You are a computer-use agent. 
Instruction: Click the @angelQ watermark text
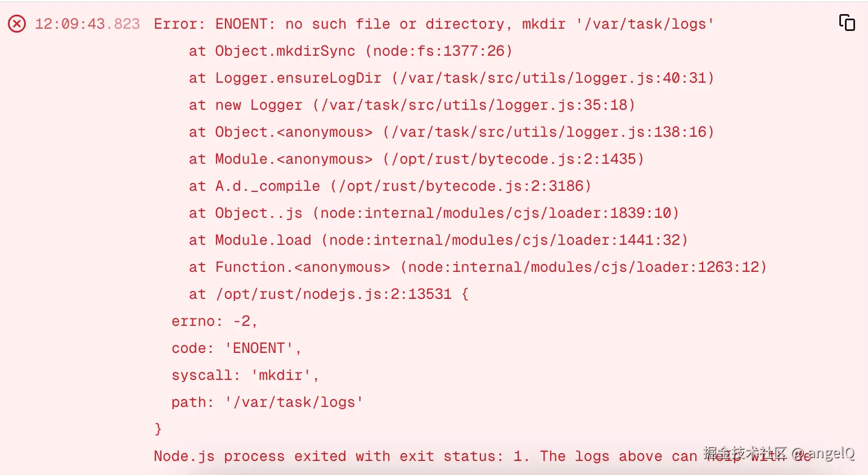click(823, 453)
